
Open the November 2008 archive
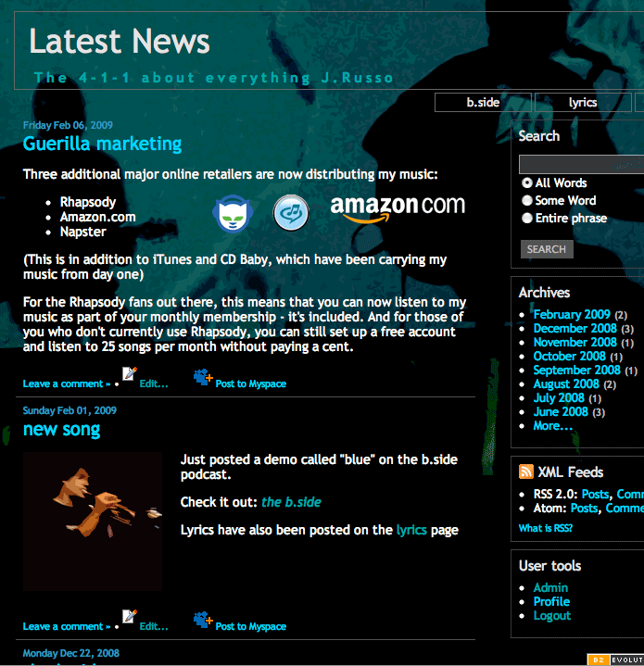[x=575, y=343]
